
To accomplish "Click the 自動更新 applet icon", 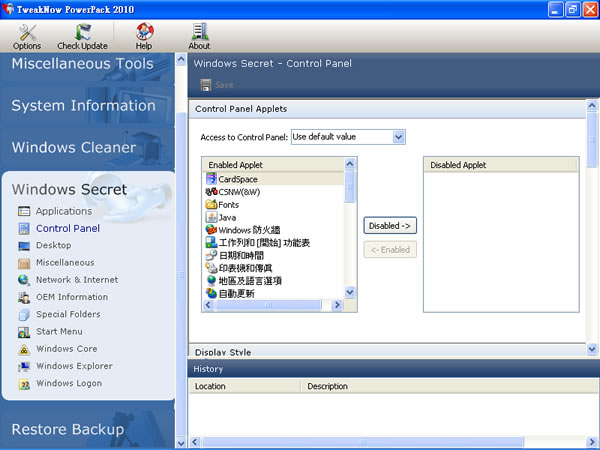I will coord(211,293).
